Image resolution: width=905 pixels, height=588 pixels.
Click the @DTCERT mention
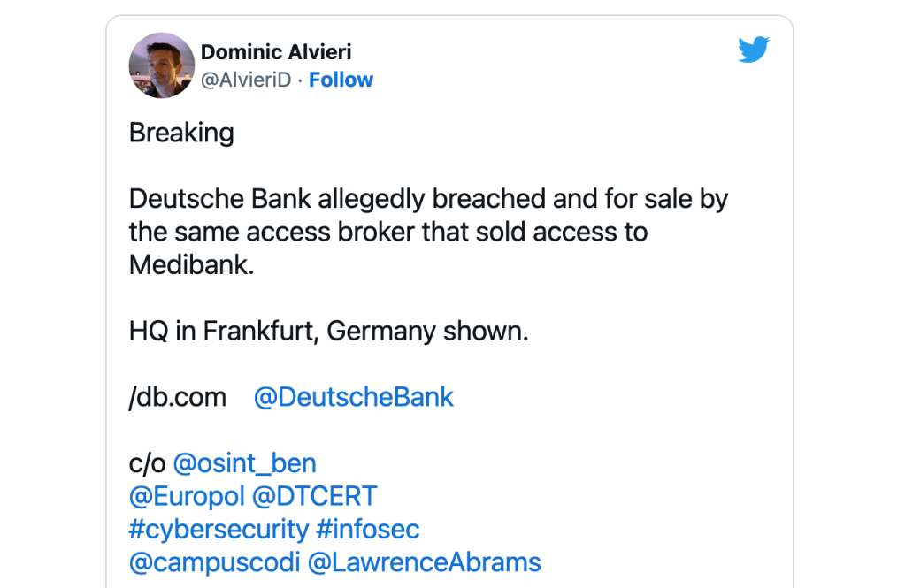[315, 495]
